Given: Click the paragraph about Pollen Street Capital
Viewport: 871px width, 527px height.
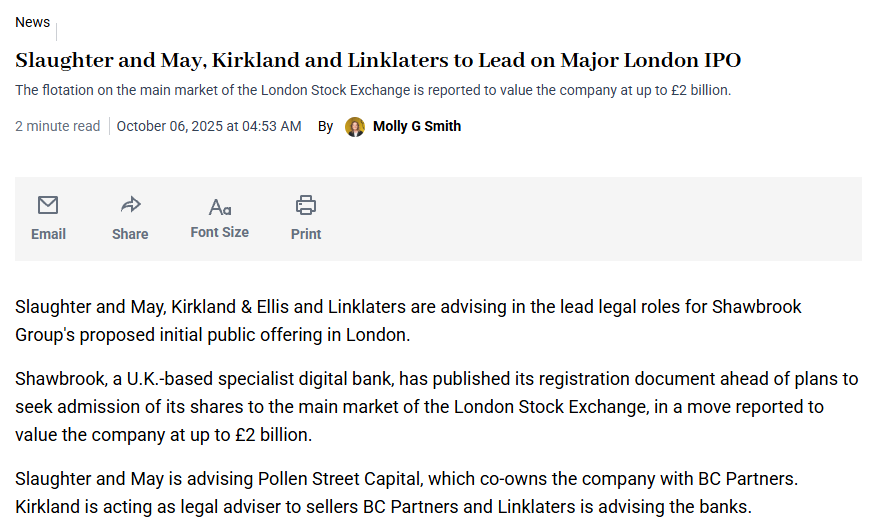Looking at the screenshot, I should (407, 493).
